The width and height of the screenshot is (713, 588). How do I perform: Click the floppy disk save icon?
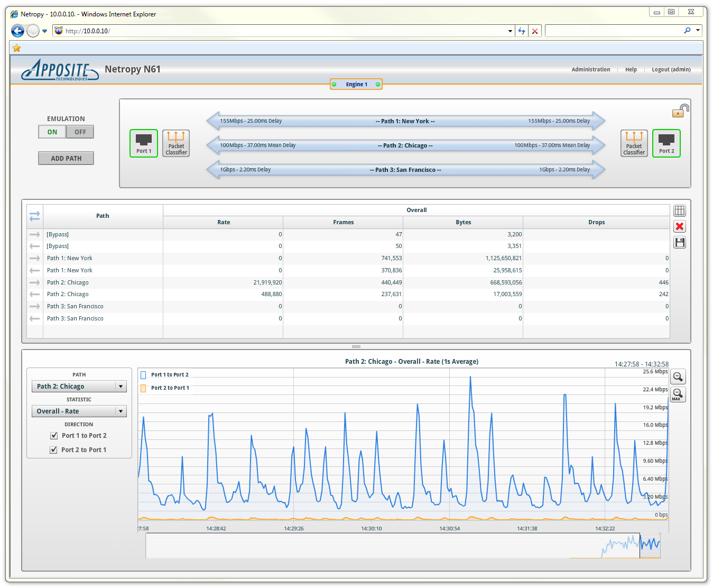pos(680,243)
